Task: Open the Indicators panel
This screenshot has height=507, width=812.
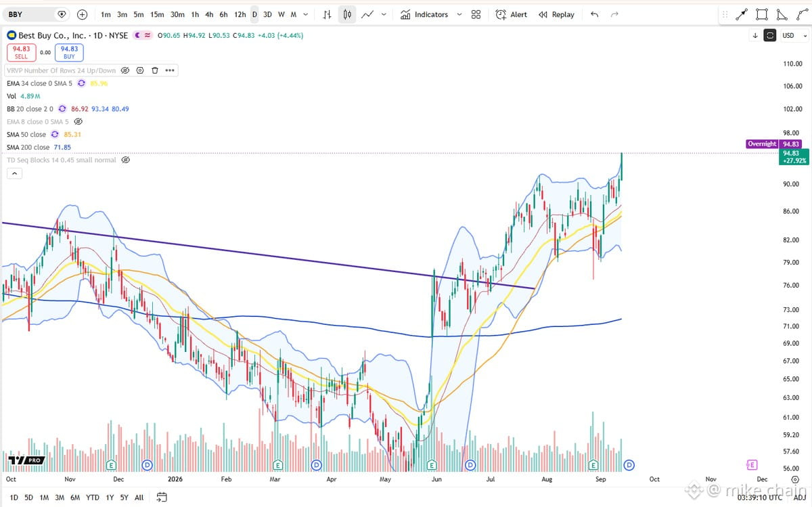Action: tap(424, 14)
